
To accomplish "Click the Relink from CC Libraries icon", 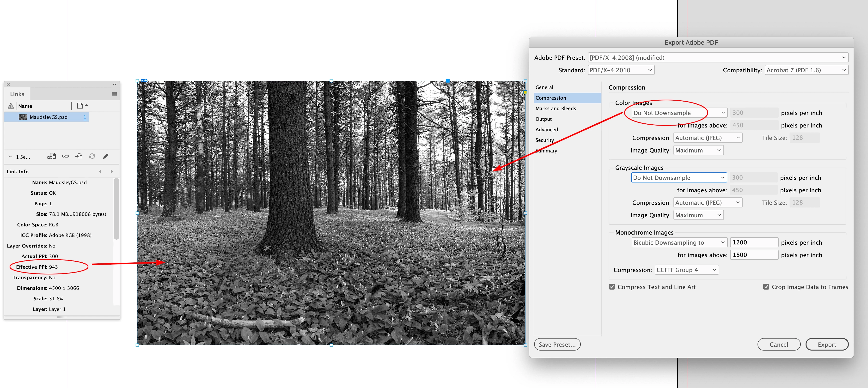I will tap(51, 156).
